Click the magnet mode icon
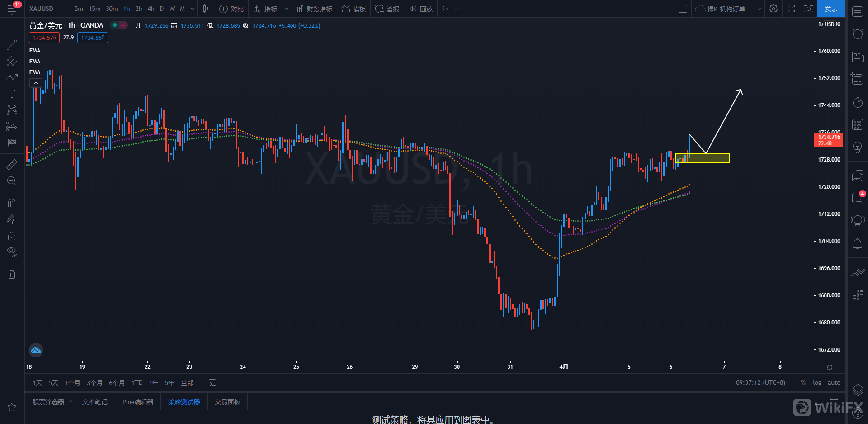Screen dimensions: 868x424 point(12,203)
